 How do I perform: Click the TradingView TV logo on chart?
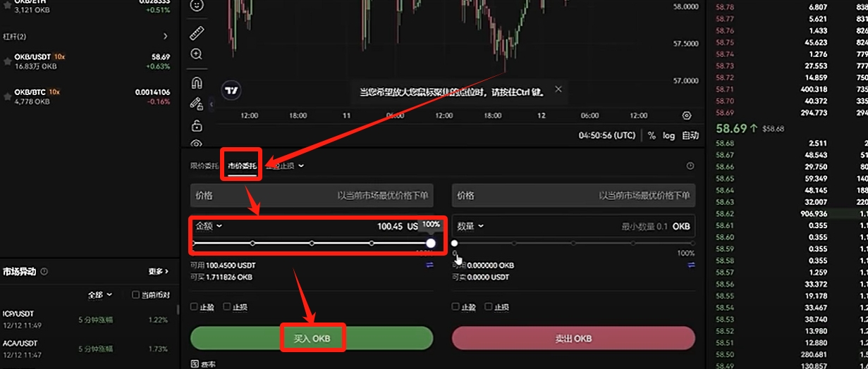(231, 90)
